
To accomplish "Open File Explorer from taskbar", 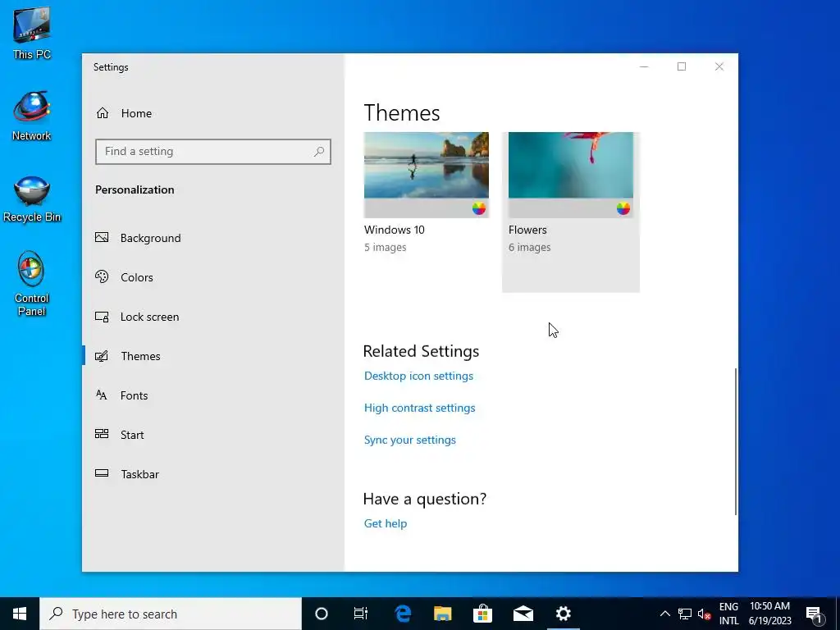I will [442, 614].
